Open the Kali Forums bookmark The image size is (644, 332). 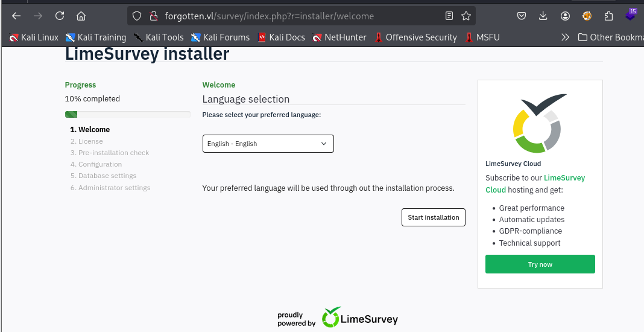[x=221, y=37]
